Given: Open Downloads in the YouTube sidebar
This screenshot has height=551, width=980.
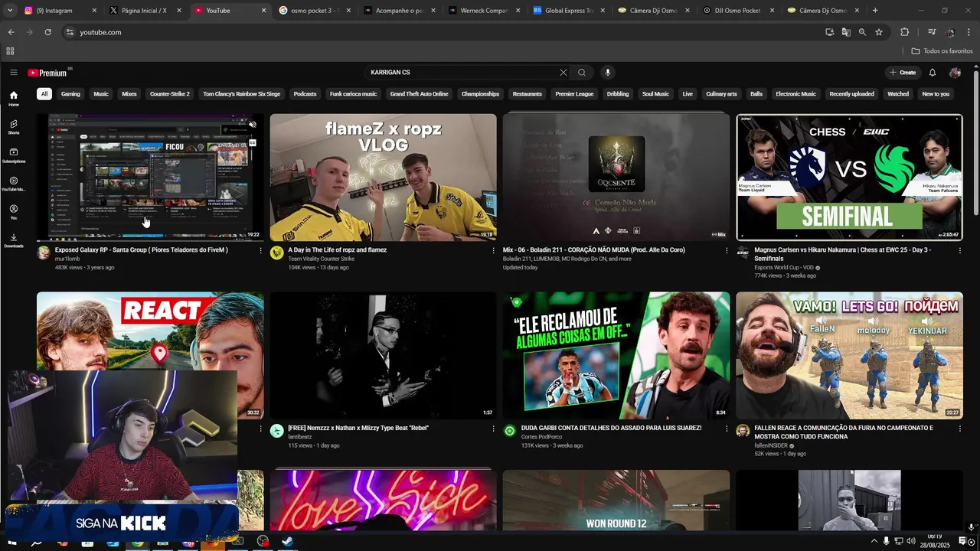Looking at the screenshot, I should [x=14, y=240].
